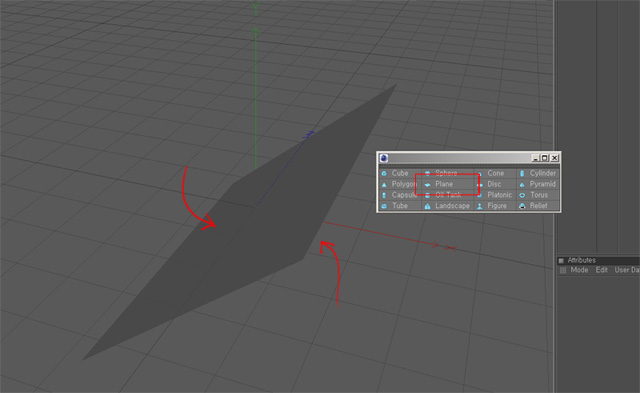Create a Sphere primitive
Viewport: 640px width, 393px height.
[441, 173]
